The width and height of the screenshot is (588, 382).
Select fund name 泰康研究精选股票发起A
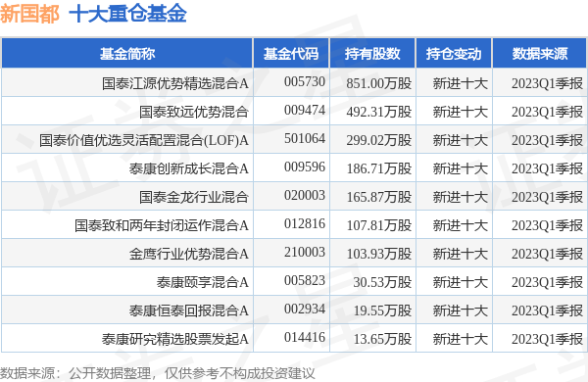click(175, 339)
